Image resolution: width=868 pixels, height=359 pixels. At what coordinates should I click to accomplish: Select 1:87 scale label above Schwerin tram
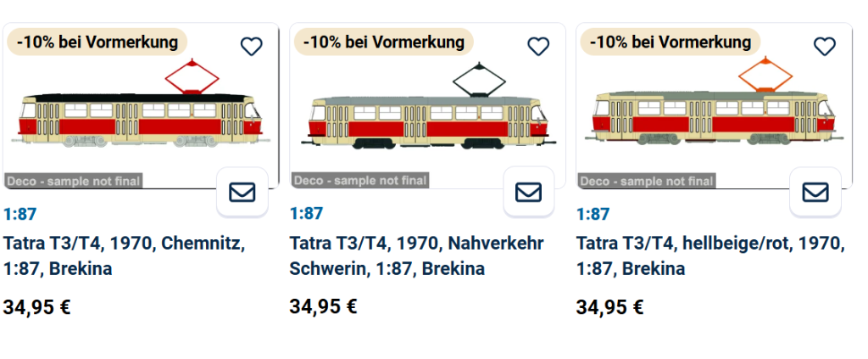(x=307, y=214)
